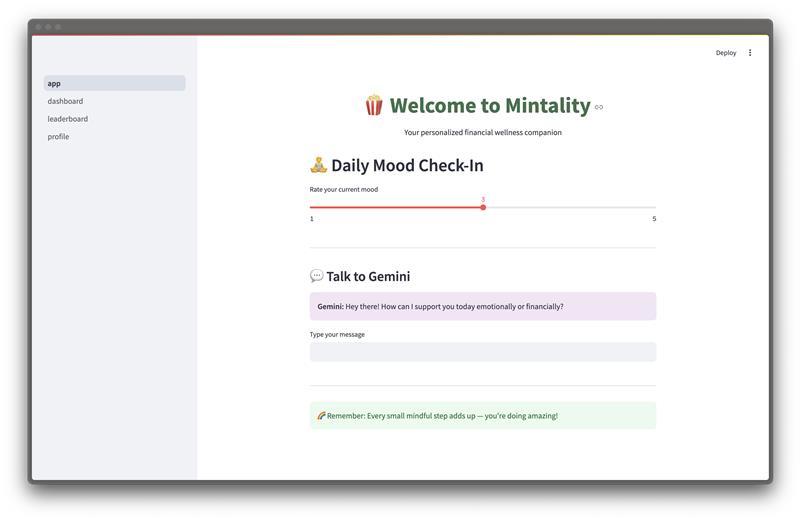Copy the Welcome to Mintality anchor link

pos(598,107)
